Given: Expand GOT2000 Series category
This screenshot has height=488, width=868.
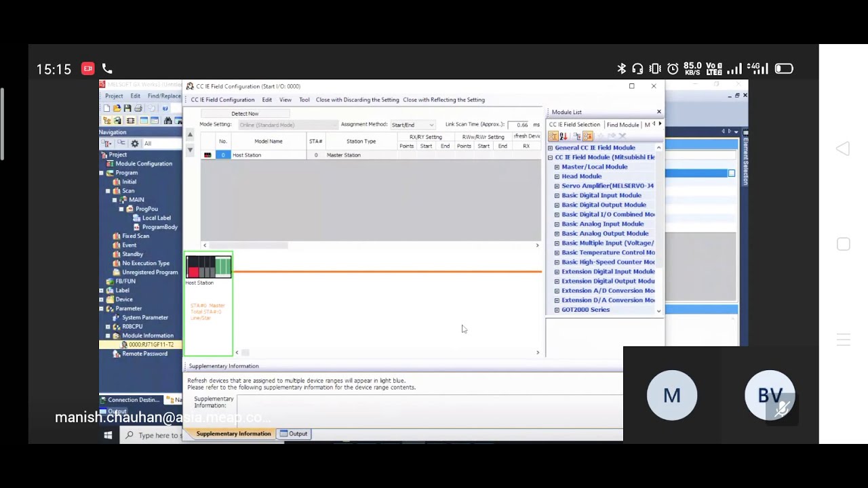Looking at the screenshot, I should point(557,310).
